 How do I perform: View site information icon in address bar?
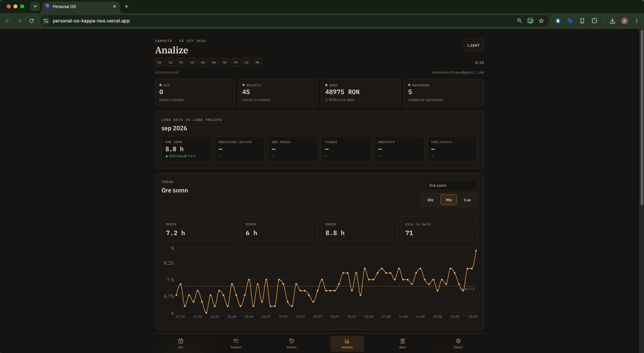coord(46,21)
